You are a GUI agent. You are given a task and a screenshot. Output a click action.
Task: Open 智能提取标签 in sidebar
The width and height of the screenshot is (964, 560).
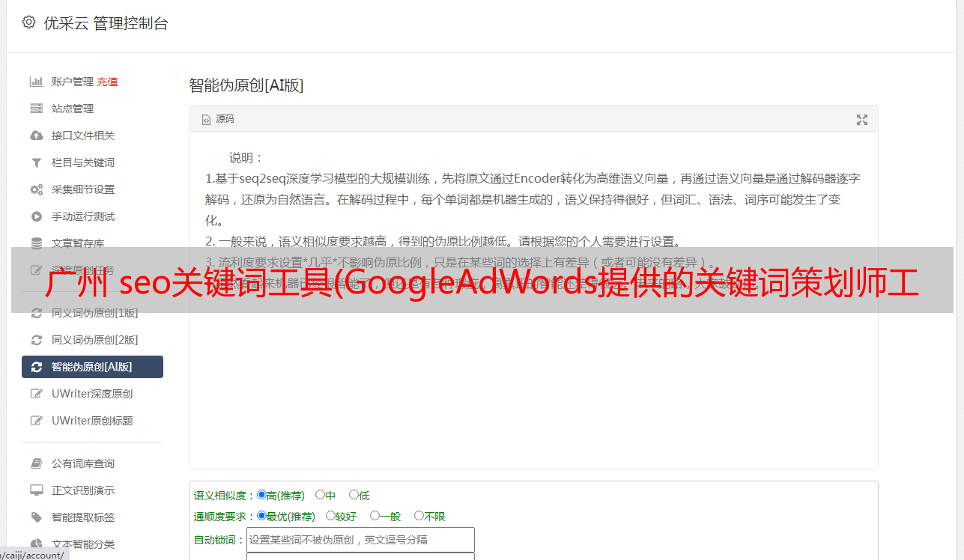click(x=83, y=517)
